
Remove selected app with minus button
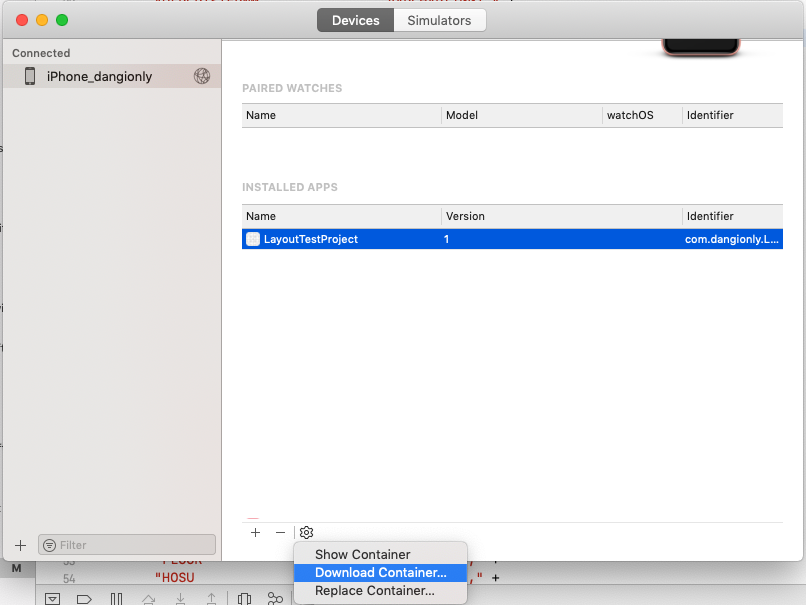coord(280,533)
